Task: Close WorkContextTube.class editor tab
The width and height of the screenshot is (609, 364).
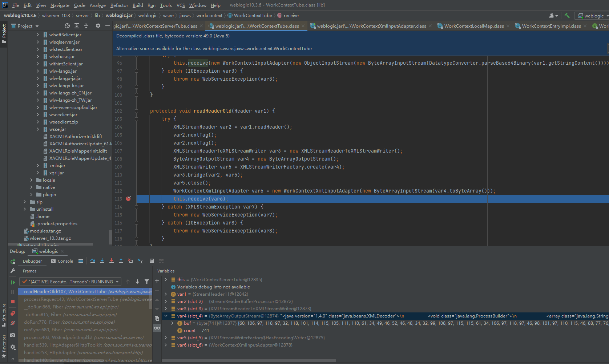Action: (303, 26)
